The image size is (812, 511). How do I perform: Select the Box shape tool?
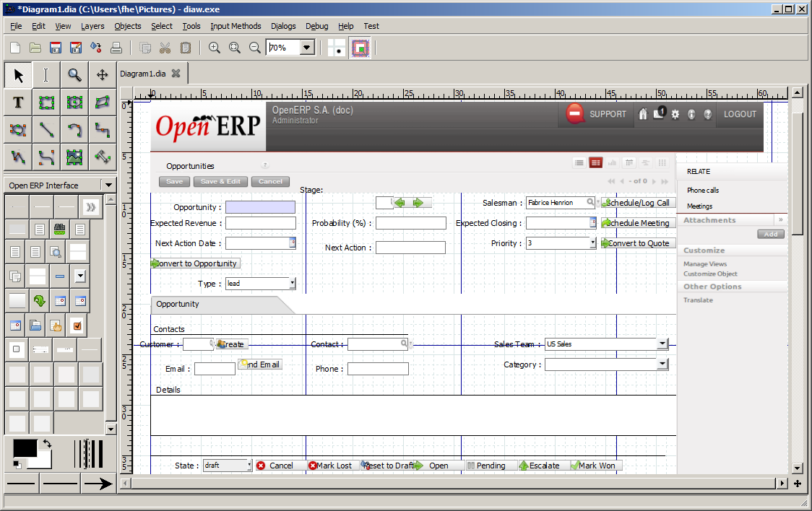46,102
